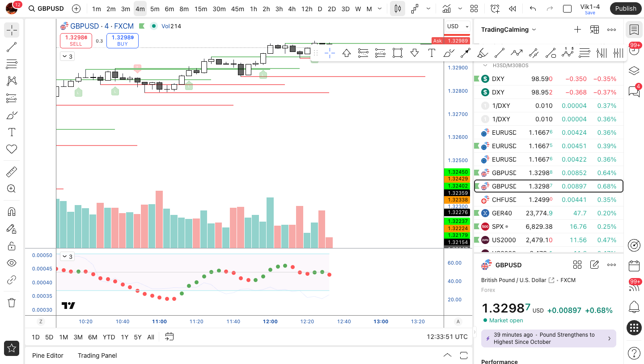Open the TradingCalming watchlist dropdown
The width and height of the screenshot is (644, 364).
(x=508, y=30)
